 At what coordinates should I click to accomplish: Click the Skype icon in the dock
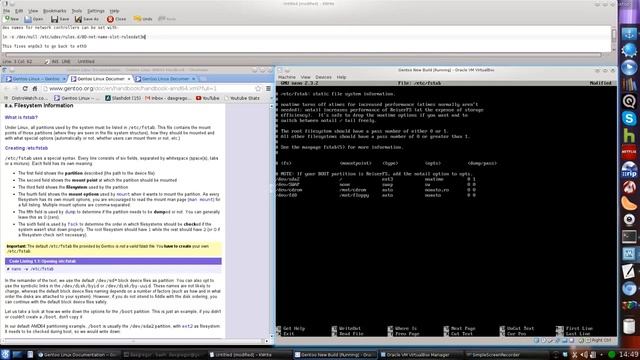coord(629,118)
